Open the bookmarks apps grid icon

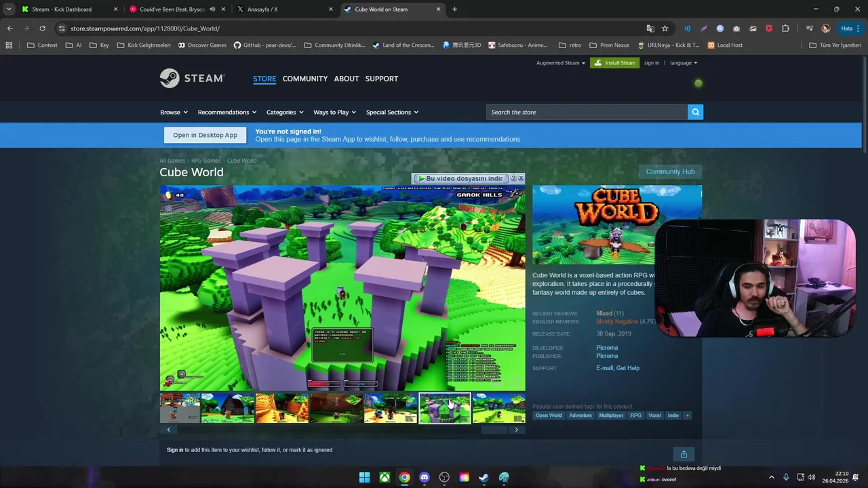[x=9, y=45]
